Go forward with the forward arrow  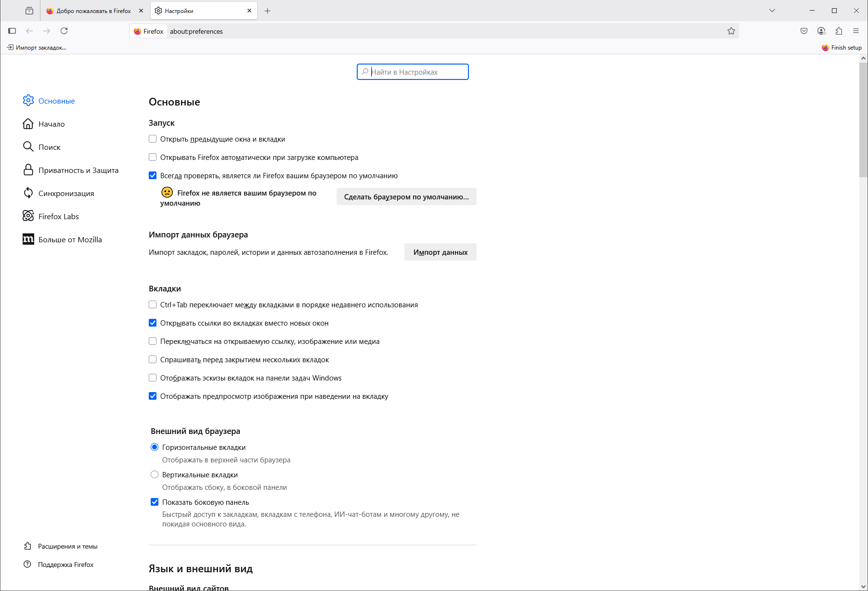click(x=47, y=31)
